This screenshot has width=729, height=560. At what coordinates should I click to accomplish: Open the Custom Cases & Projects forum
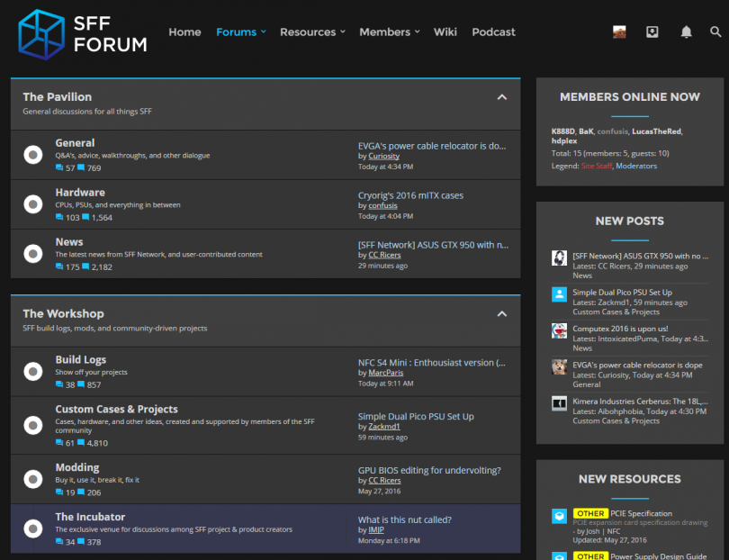tap(116, 410)
